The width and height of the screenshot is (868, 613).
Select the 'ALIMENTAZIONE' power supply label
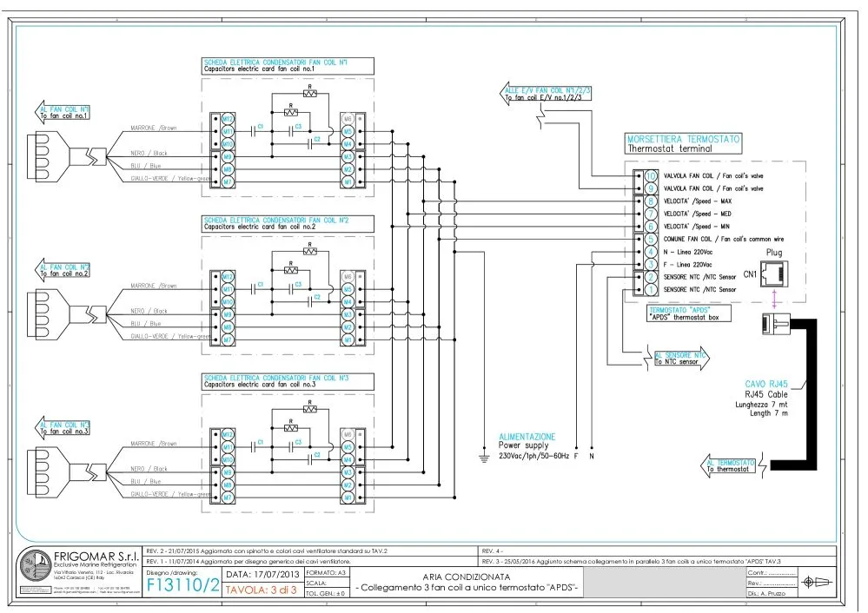point(527,437)
